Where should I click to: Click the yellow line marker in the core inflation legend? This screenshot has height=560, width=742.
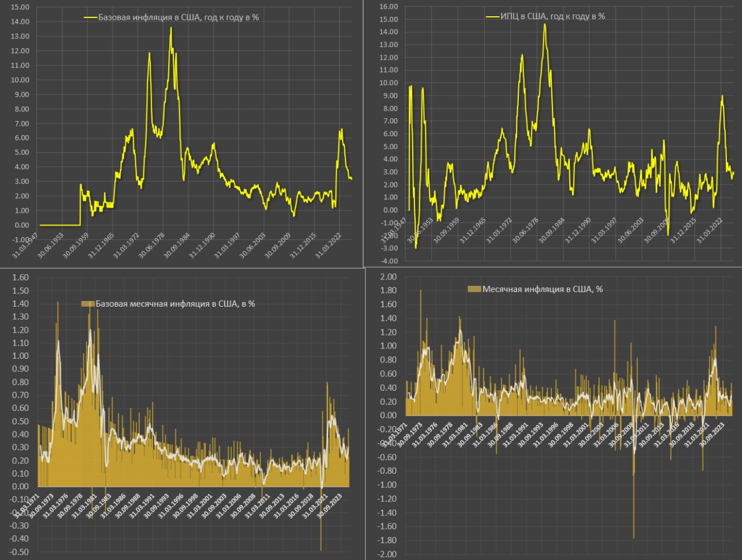pos(90,17)
